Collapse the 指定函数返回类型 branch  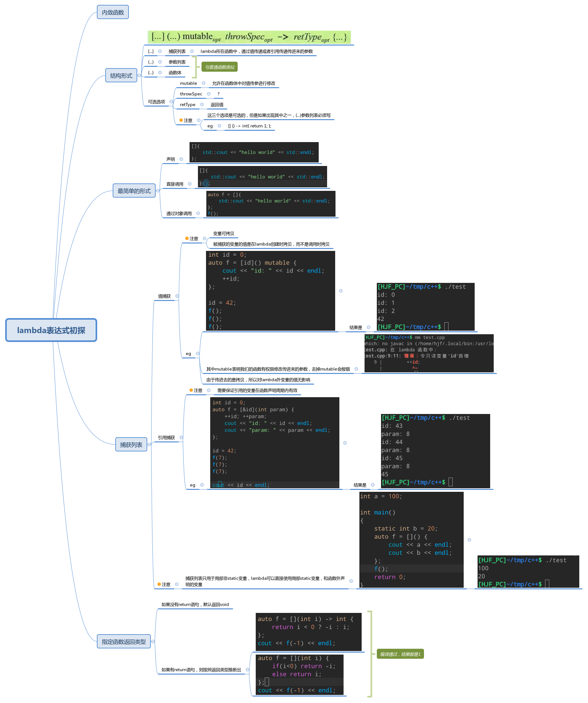(x=153, y=641)
